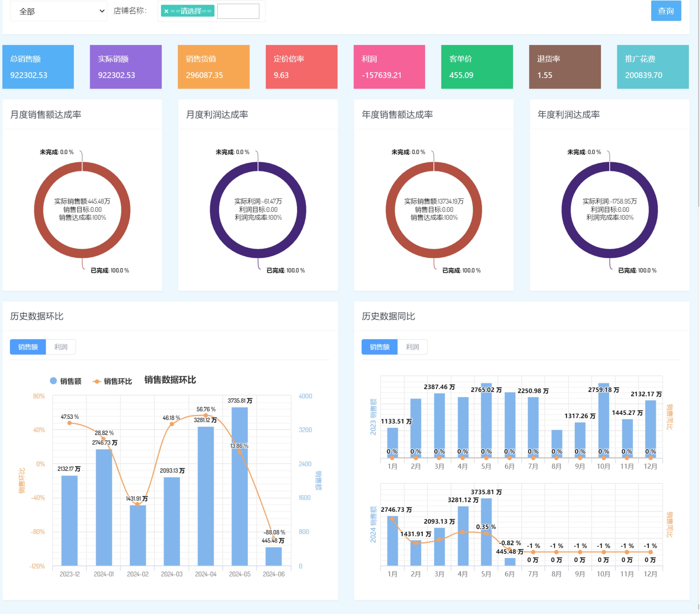Screen dimensions: 700x614
Task: Click the 总销售额 blue summary card
Action: (x=38, y=67)
